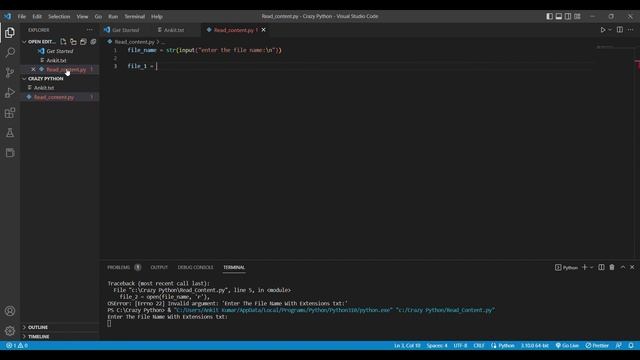Open Source Control view
The image size is (640, 360).
tap(10, 73)
